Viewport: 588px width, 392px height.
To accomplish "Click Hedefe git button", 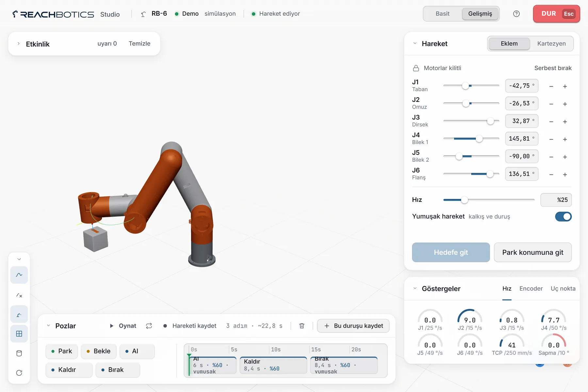I will [451, 252].
